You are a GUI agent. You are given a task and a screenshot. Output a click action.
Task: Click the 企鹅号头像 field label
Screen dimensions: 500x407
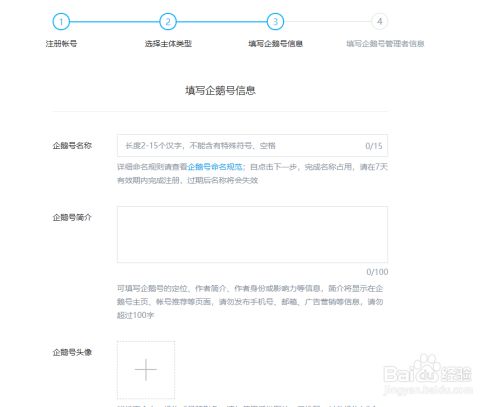click(x=72, y=353)
